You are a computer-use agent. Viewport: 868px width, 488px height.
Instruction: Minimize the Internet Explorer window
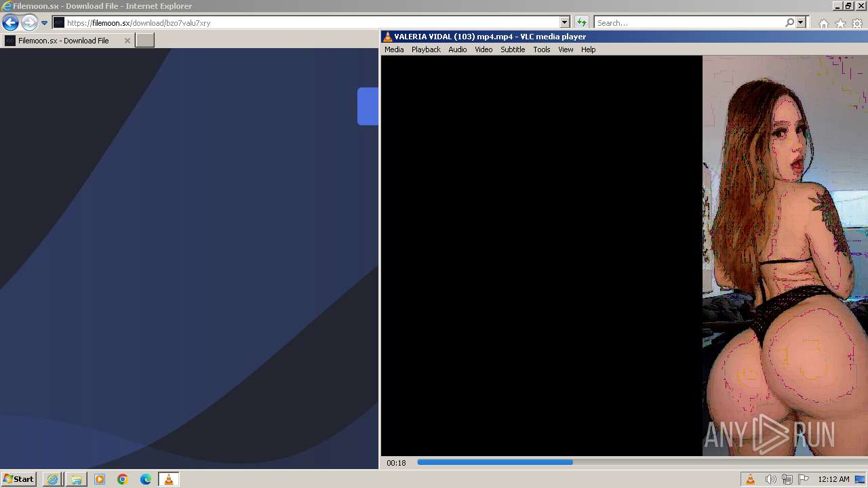pos(837,6)
